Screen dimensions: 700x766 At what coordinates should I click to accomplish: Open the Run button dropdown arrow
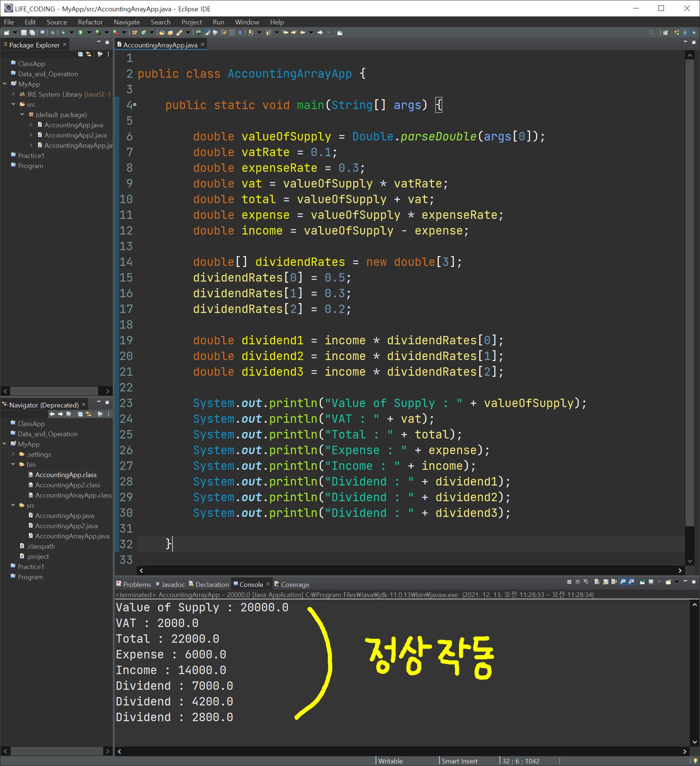[x=89, y=33]
